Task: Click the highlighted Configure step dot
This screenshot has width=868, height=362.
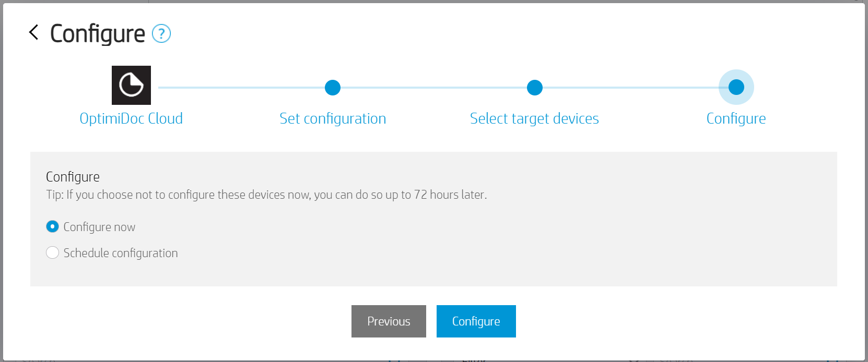Action: coord(736,87)
